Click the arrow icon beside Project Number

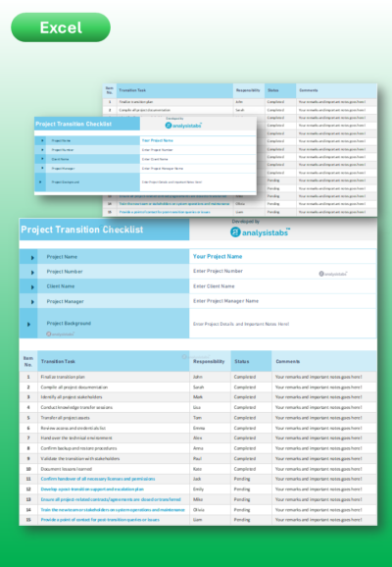(32, 273)
